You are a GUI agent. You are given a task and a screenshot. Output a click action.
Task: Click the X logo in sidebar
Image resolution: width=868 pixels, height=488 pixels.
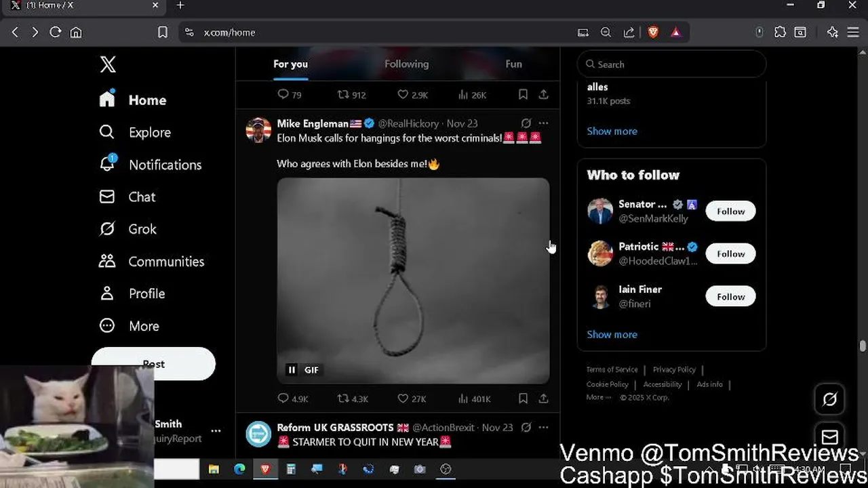108,64
